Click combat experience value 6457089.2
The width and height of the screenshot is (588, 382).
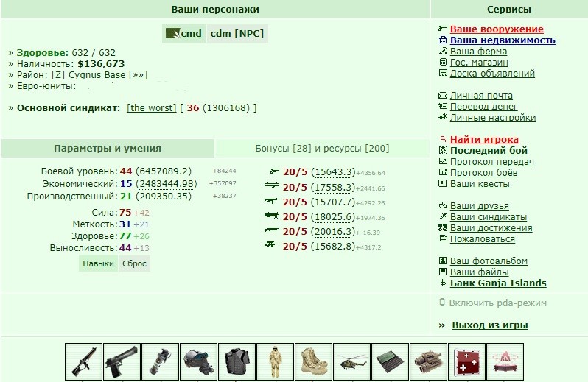click(x=164, y=171)
